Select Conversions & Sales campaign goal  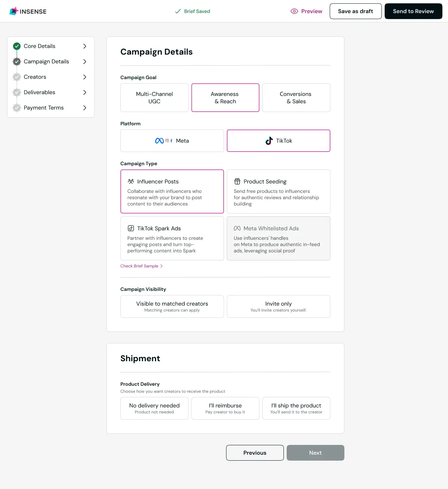point(296,98)
